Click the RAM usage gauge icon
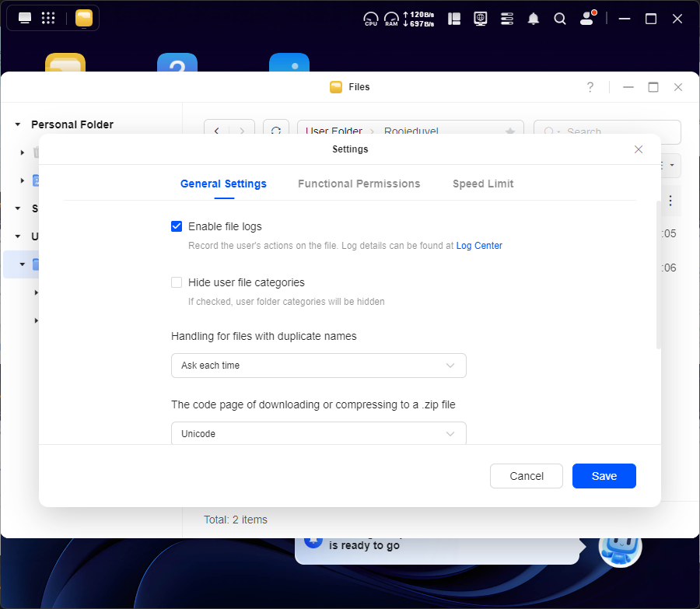Image resolution: width=700 pixels, height=609 pixels. click(x=391, y=19)
